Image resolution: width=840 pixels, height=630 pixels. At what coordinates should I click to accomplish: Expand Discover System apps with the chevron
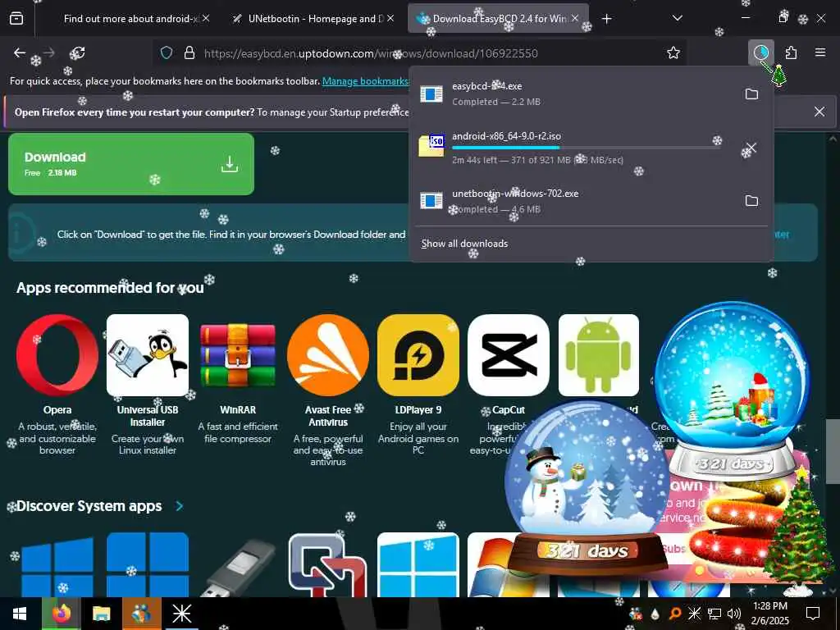tap(180, 506)
